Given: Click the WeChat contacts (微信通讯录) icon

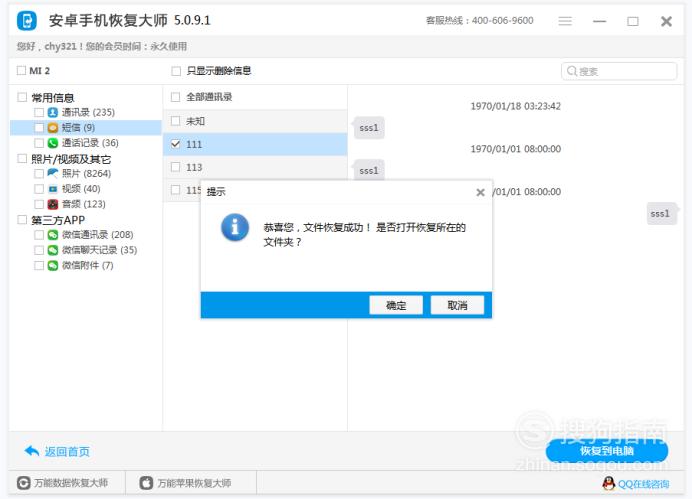Looking at the screenshot, I should [53, 235].
